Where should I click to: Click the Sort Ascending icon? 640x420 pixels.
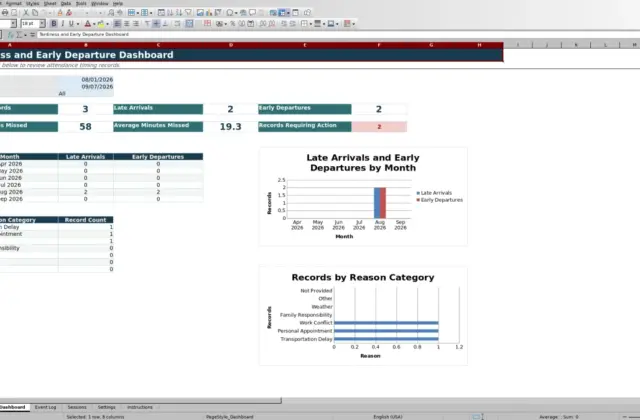(170, 13)
